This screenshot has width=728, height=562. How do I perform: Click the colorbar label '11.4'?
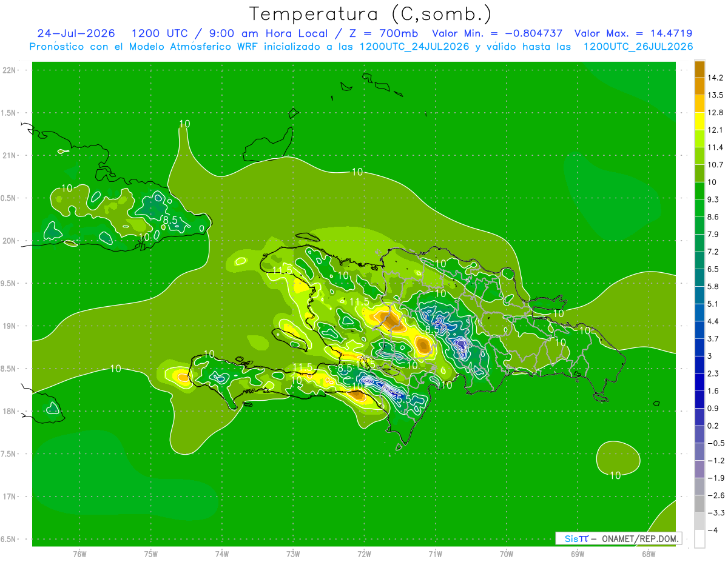[x=714, y=147]
